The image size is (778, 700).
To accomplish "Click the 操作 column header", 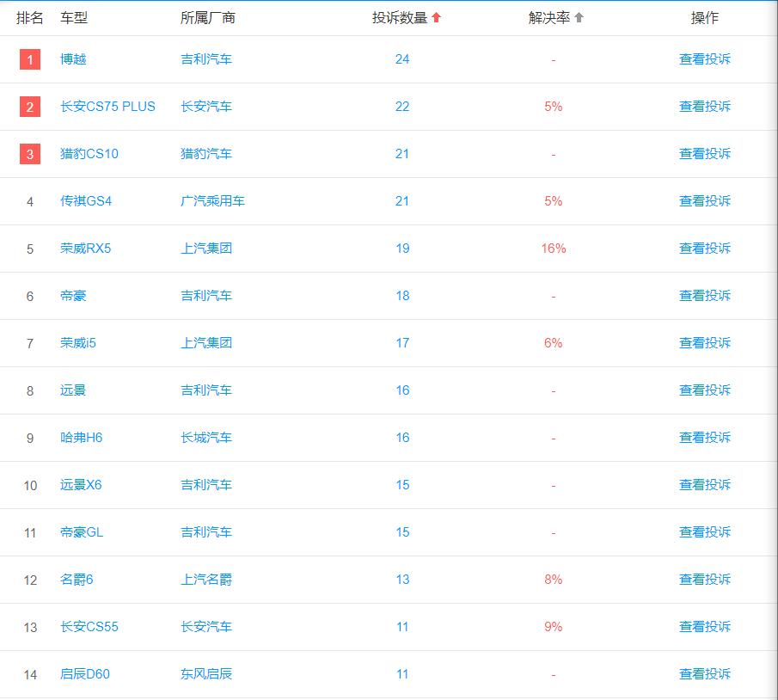I will point(707,15).
